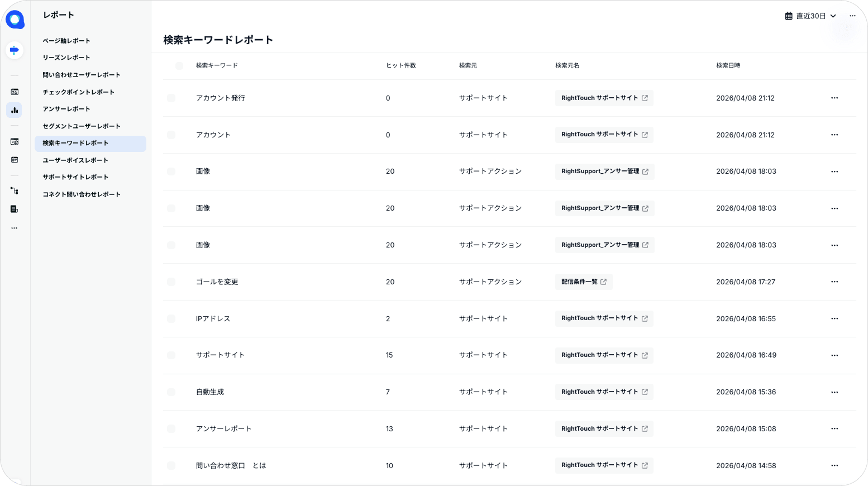
Task: Go to ページ軸レポート in the report menu
Action: [x=66, y=41]
